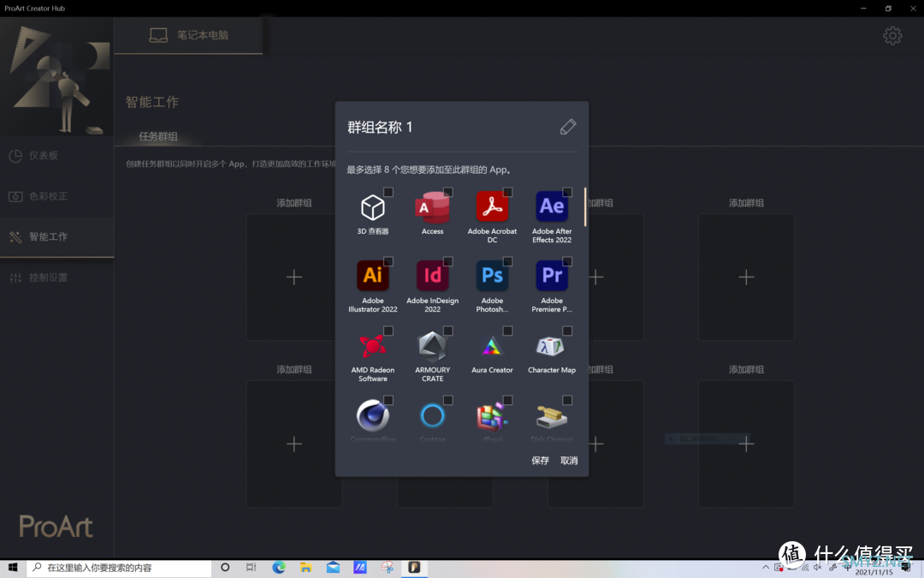
Task: Open 色彩校正 in the sidebar
Action: 56,196
